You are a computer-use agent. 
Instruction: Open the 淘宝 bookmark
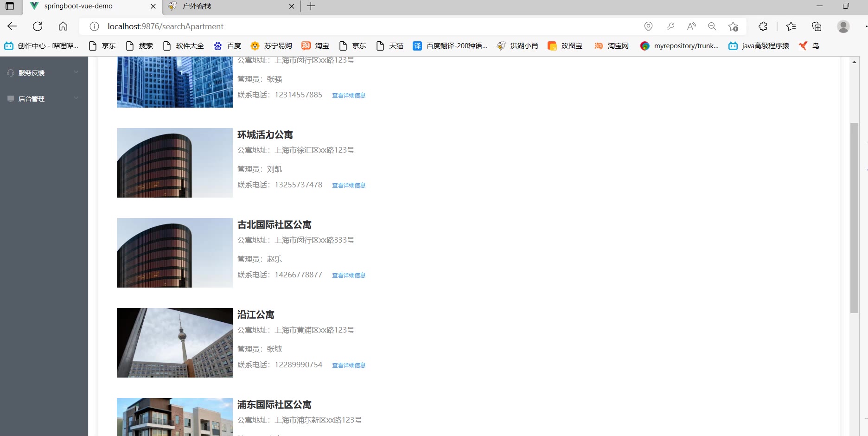coord(315,45)
